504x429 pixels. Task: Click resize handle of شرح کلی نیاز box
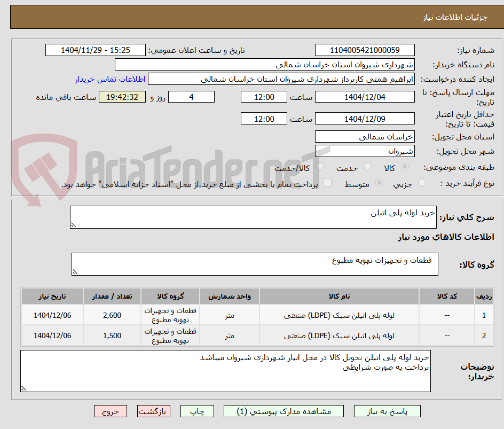[73, 225]
